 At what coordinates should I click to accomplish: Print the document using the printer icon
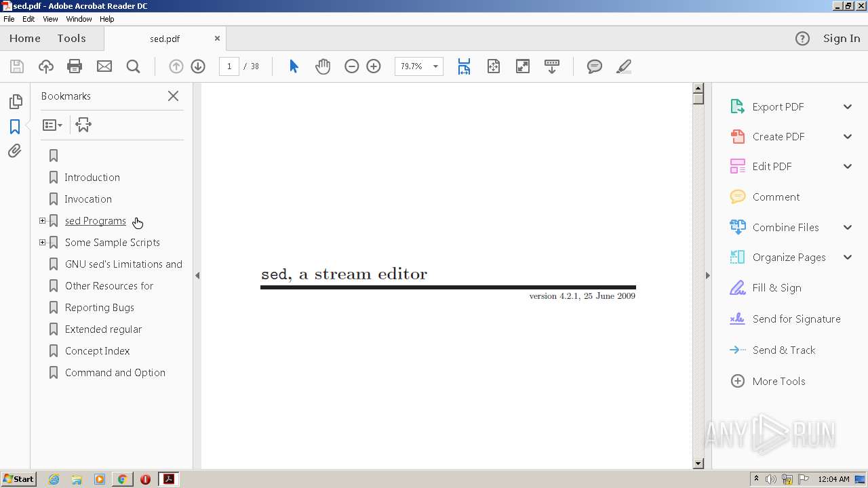75,66
